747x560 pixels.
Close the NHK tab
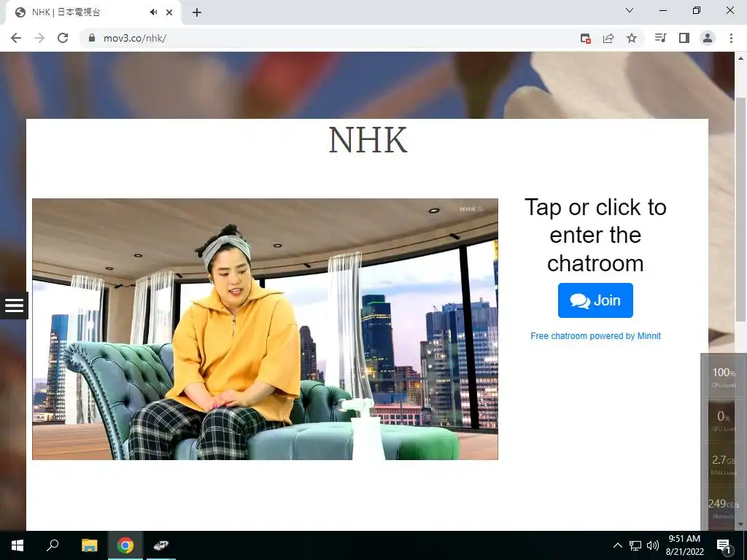click(x=169, y=12)
